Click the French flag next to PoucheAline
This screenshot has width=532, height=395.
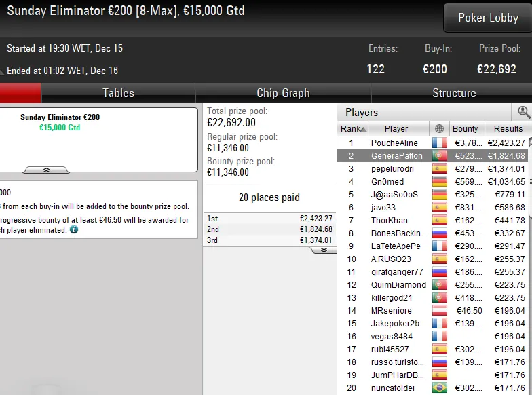(440, 143)
